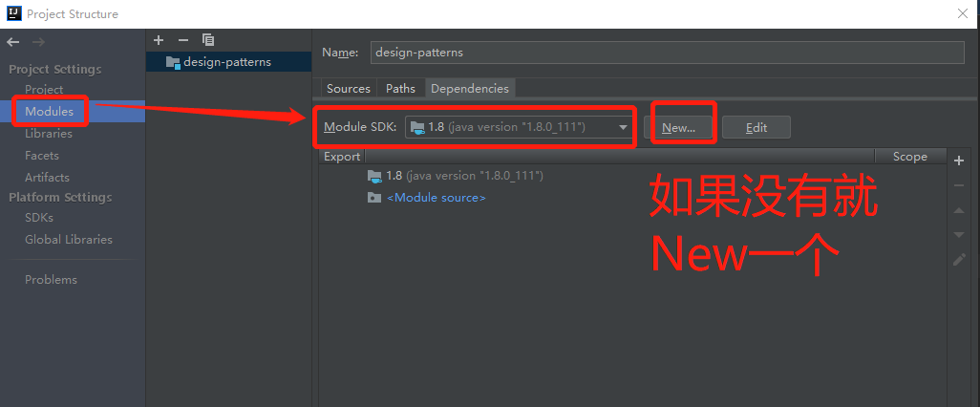Close the Project Structure dialog
The height and width of the screenshot is (407, 980).
(x=963, y=13)
